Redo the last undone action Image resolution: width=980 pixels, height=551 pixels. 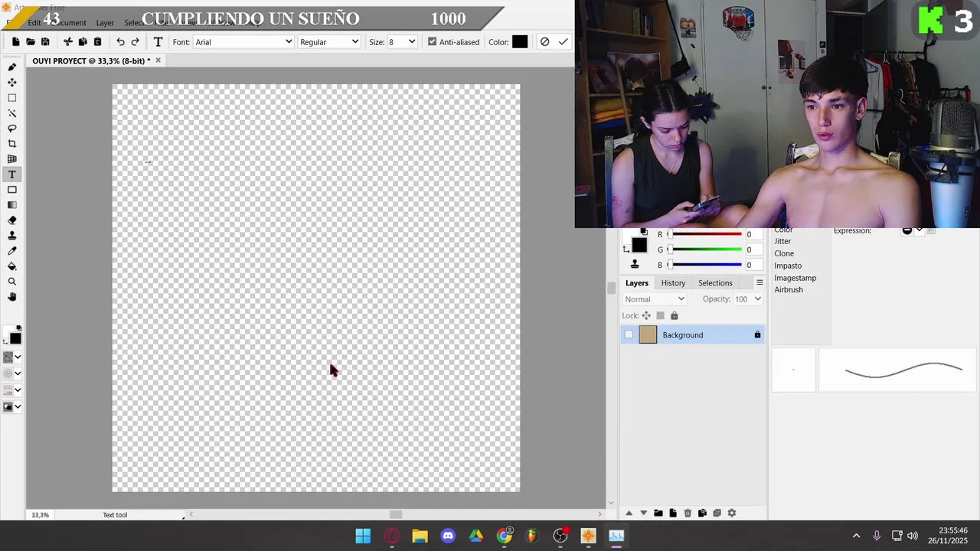coord(136,42)
